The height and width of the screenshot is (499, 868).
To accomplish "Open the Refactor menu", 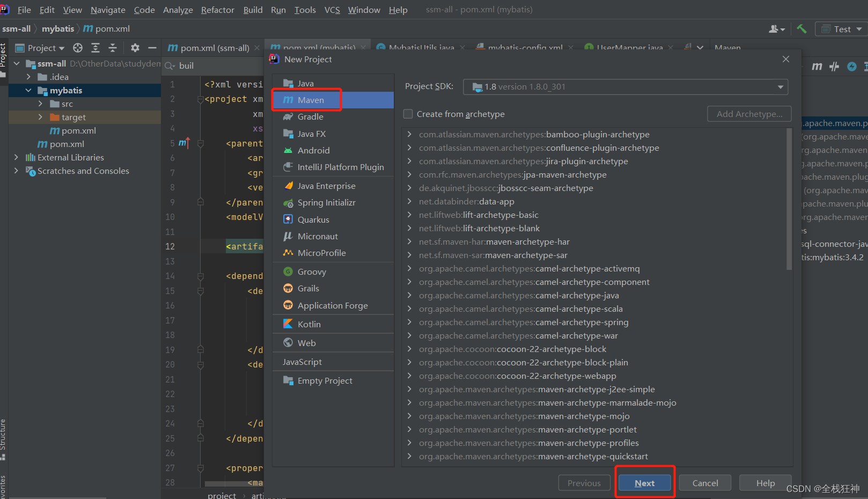I will tap(217, 10).
